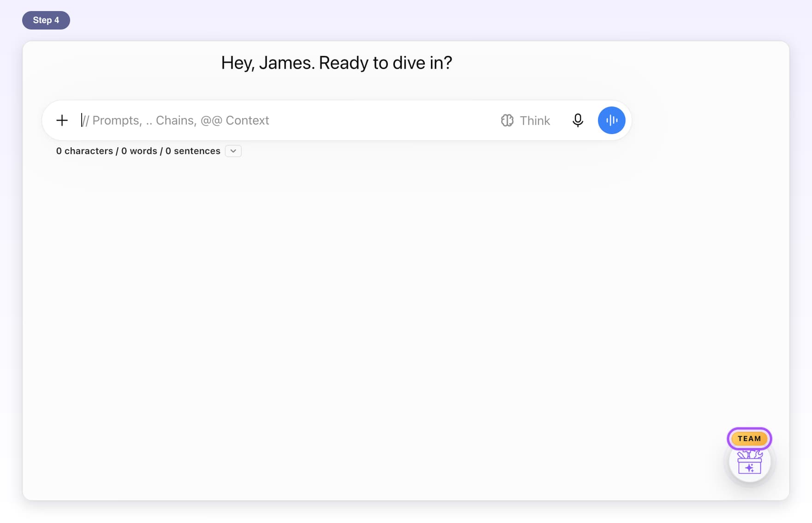Focus the prompt input field
812x523 pixels.
point(286,120)
